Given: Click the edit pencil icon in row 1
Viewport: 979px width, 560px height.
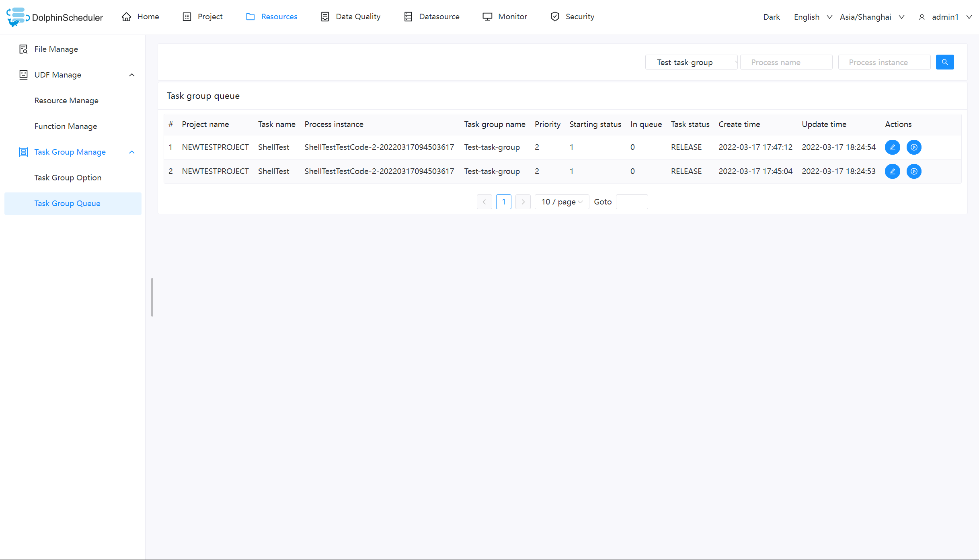Looking at the screenshot, I should click(x=892, y=147).
